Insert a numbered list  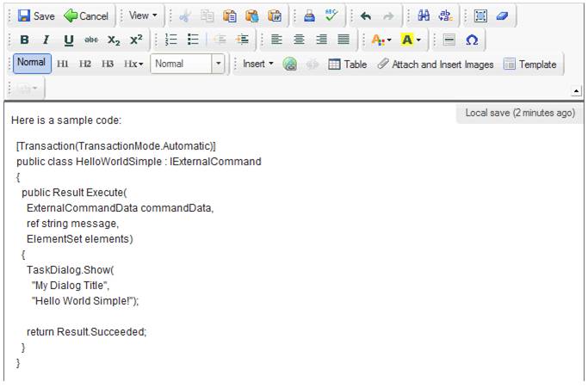pyautogui.click(x=171, y=40)
